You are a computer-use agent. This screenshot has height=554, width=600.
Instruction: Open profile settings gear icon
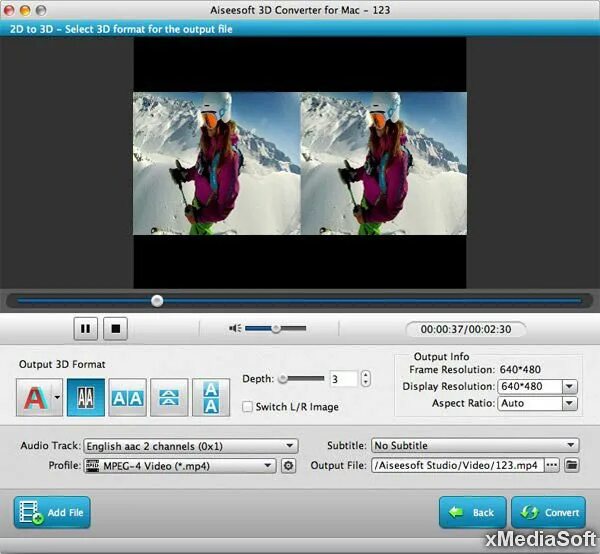[289, 466]
